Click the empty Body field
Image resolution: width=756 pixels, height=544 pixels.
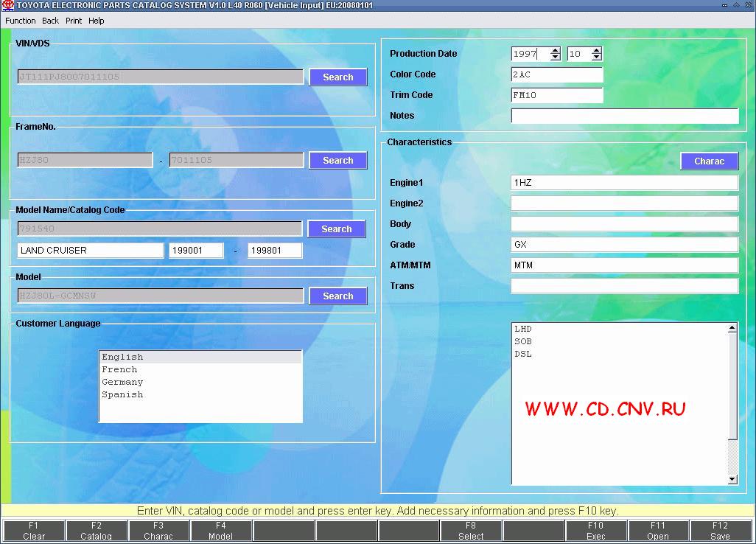625,224
